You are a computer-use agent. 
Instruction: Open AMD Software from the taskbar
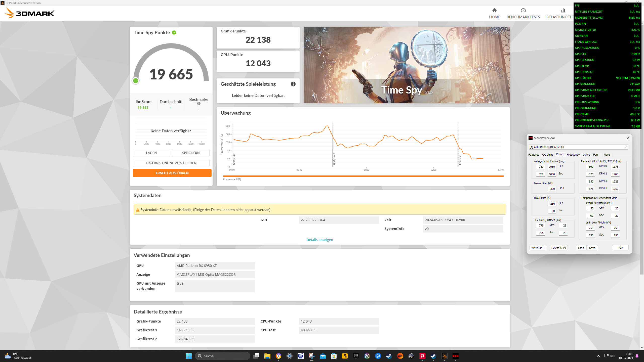pos(422,356)
